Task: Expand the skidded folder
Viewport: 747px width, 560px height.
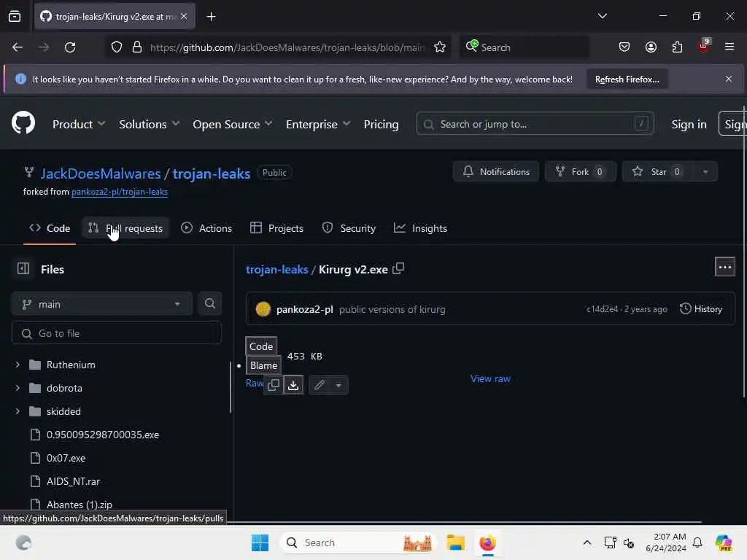Action: (x=18, y=411)
